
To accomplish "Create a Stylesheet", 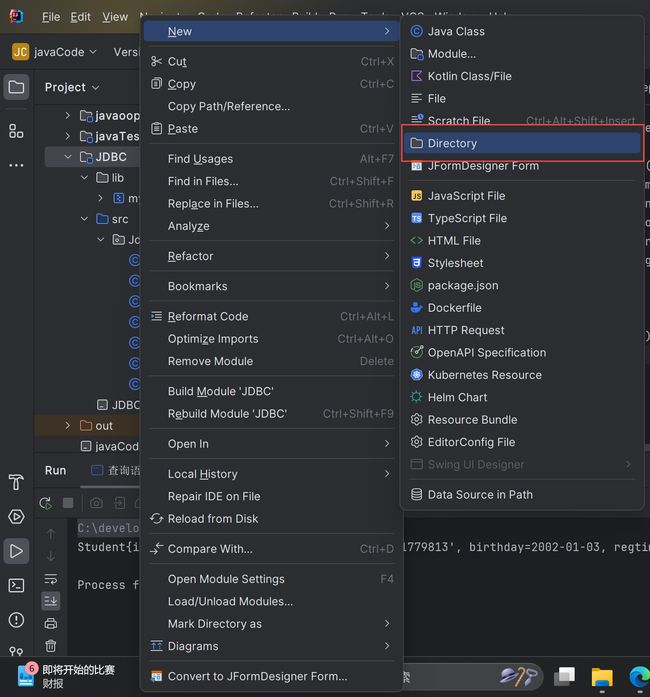I will point(522,263).
